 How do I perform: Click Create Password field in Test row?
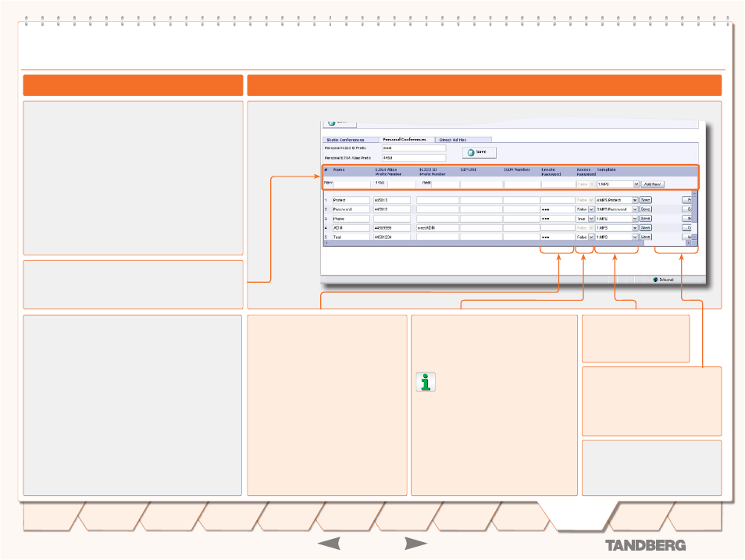click(558, 237)
